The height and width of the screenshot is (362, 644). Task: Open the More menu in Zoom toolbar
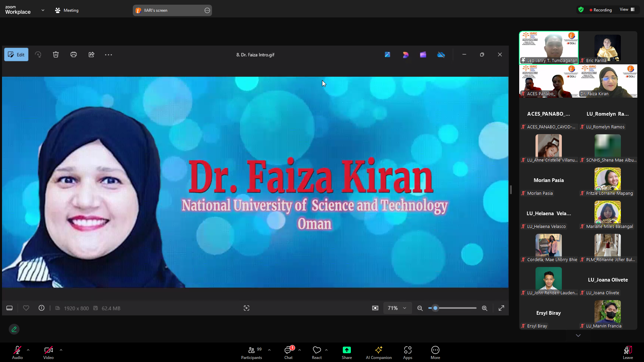(435, 353)
